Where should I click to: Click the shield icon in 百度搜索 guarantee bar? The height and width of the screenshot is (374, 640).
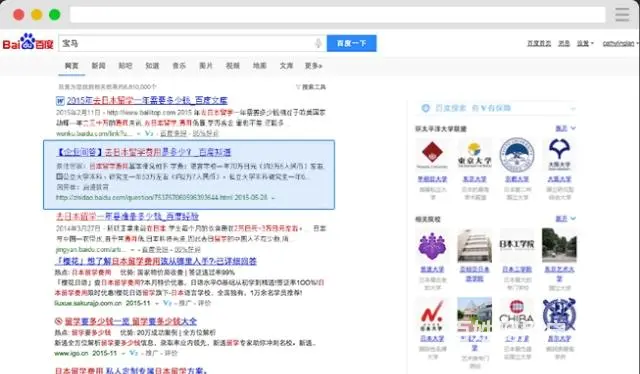425,108
